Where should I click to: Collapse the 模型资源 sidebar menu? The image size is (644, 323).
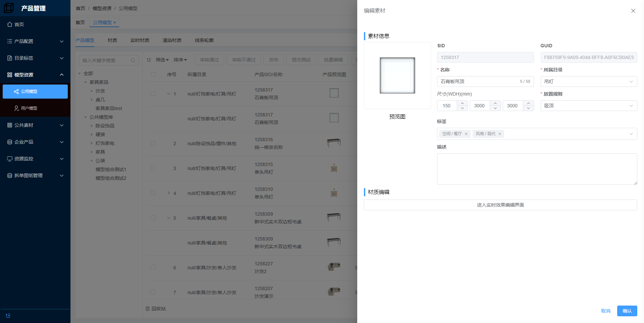[x=35, y=75]
